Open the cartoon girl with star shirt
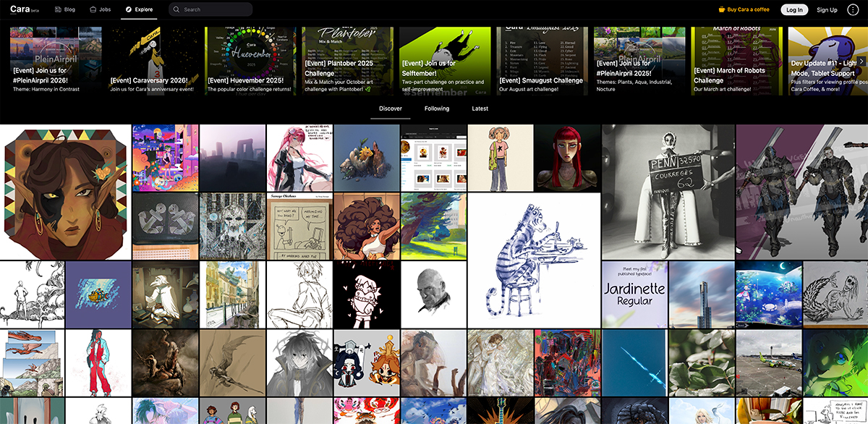Screen dimensions: 868x424 (x=501, y=157)
